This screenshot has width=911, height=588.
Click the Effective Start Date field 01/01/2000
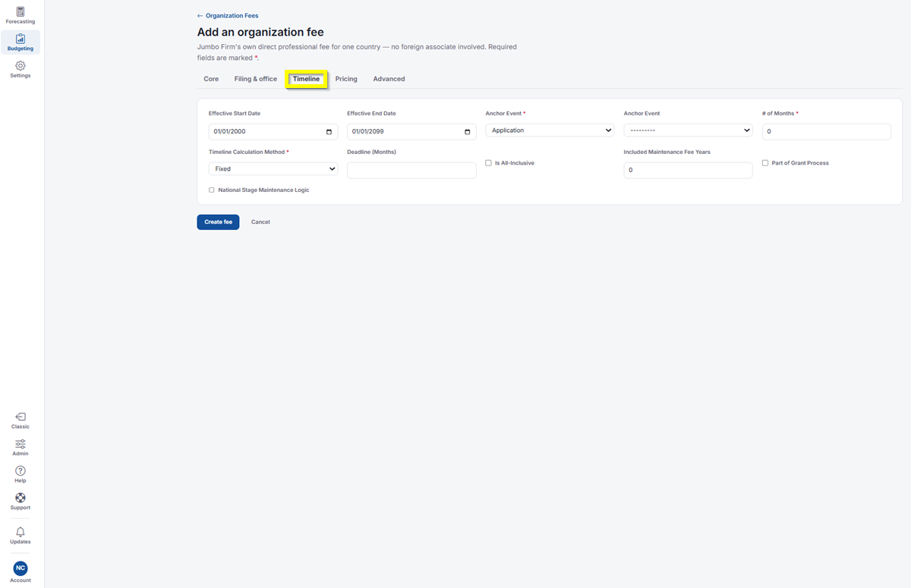pyautogui.click(x=273, y=132)
